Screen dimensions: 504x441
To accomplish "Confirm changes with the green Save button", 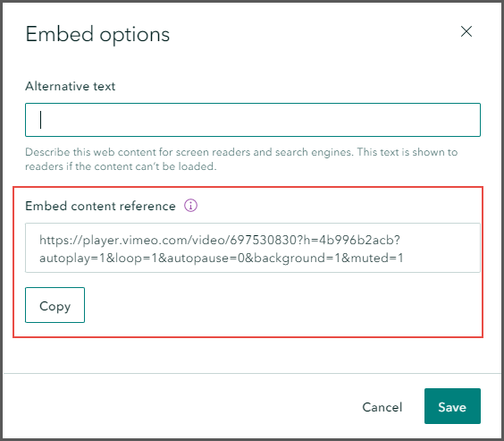I will click(x=452, y=406).
